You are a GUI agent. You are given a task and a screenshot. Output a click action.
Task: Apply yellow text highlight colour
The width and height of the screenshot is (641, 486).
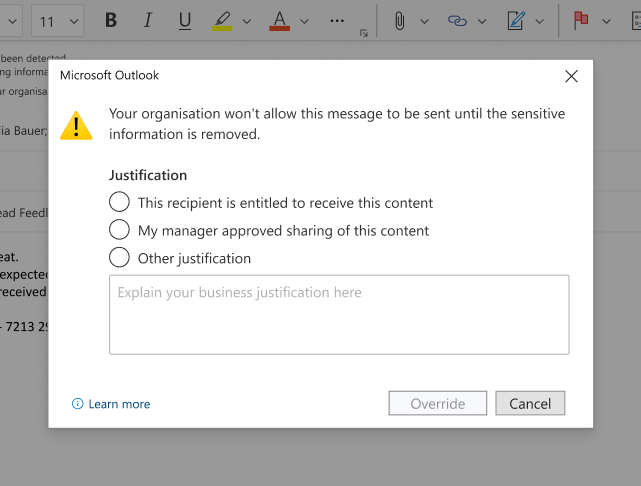click(222, 21)
